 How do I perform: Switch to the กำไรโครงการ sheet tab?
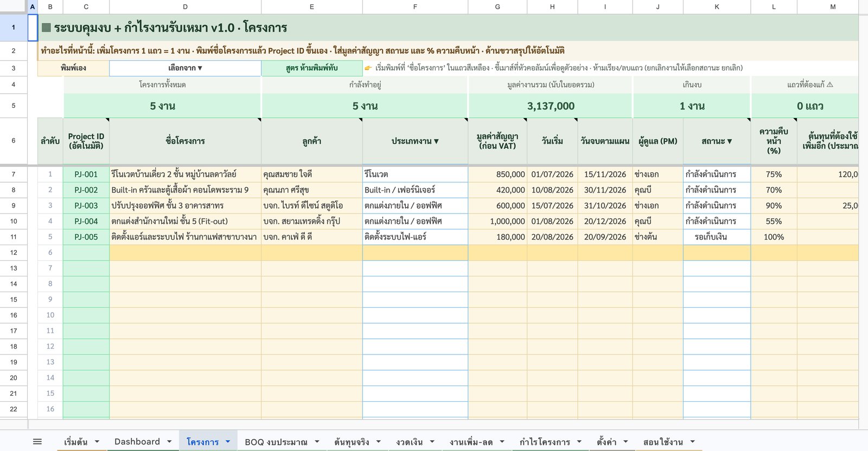545,442
